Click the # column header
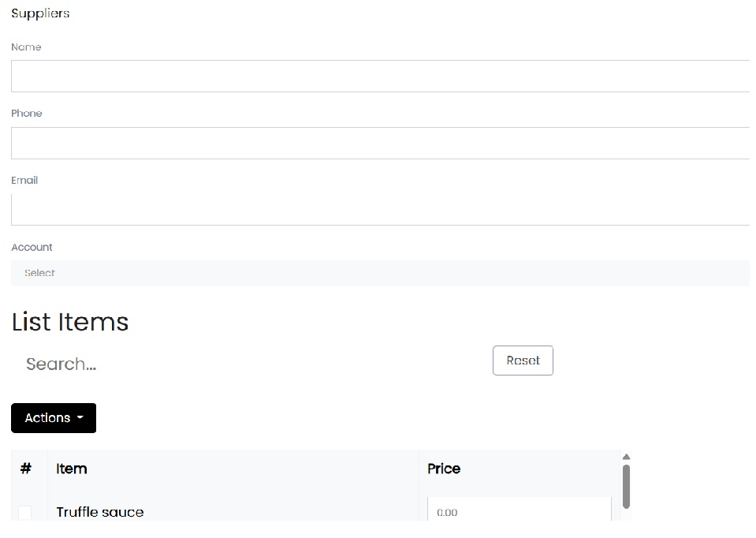 26,469
